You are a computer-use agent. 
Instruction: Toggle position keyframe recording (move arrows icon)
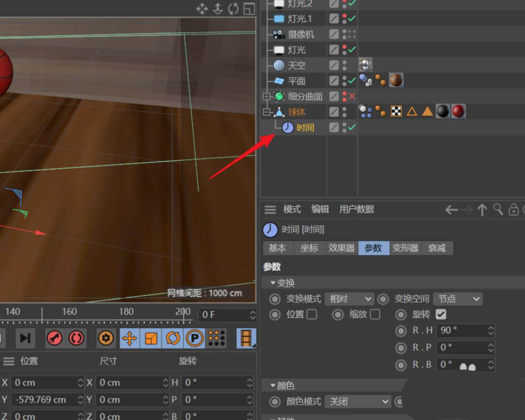pos(129,338)
